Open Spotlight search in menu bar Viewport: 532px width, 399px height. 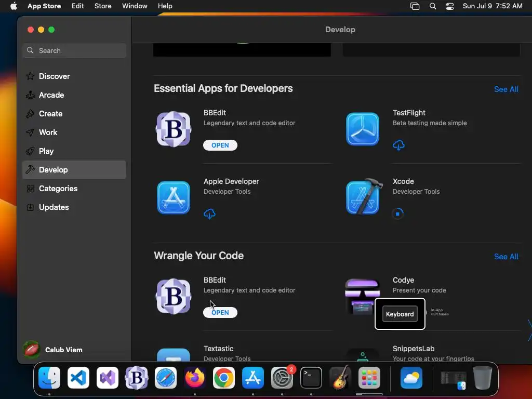pyautogui.click(x=433, y=6)
